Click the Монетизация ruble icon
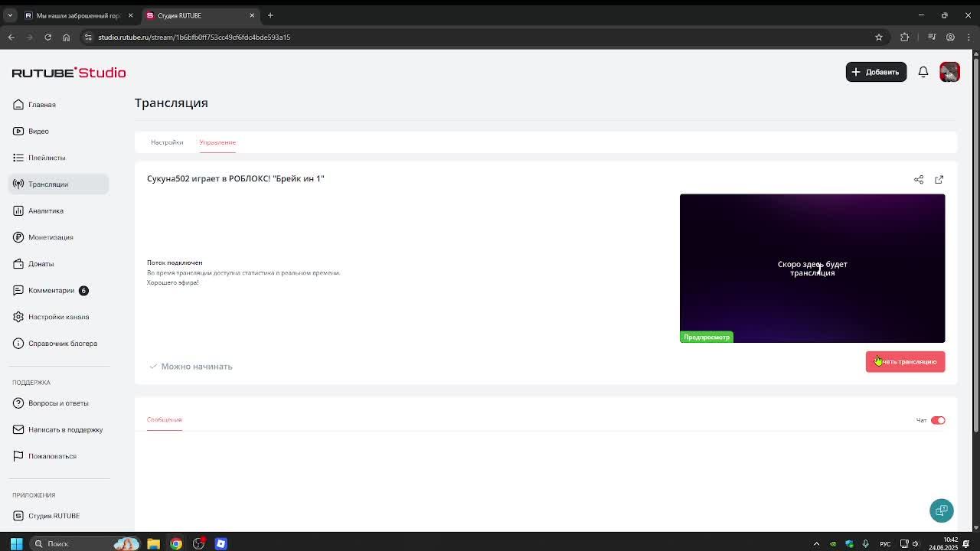The width and height of the screenshot is (980, 551). pos(18,237)
